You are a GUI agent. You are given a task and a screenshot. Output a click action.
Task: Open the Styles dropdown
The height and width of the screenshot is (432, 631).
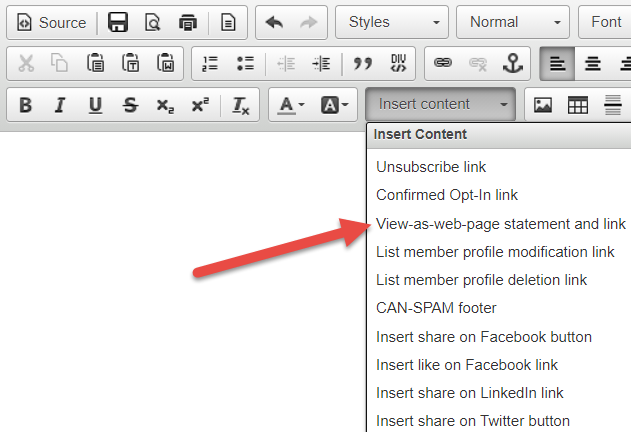click(392, 22)
